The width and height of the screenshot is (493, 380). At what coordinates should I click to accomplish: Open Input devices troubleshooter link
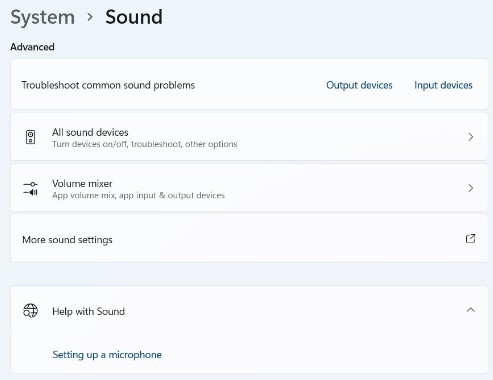443,85
